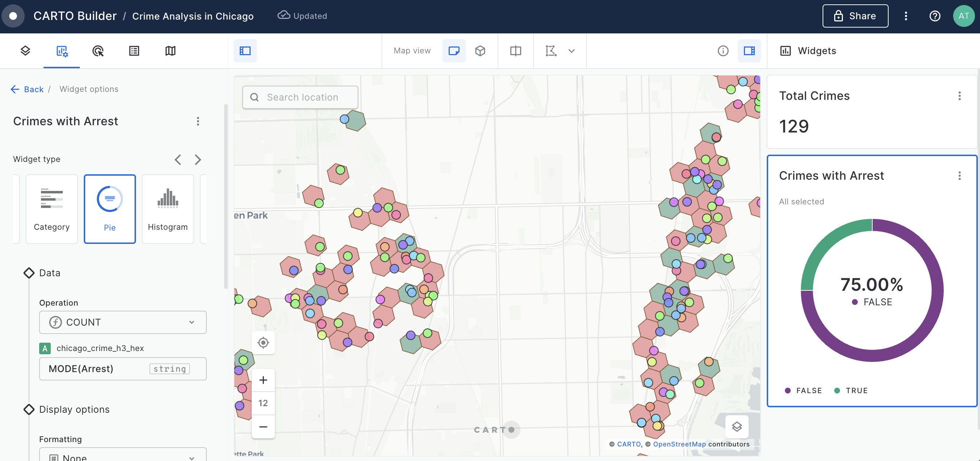
Task: Open the COUNT operation dropdown
Action: click(x=123, y=322)
